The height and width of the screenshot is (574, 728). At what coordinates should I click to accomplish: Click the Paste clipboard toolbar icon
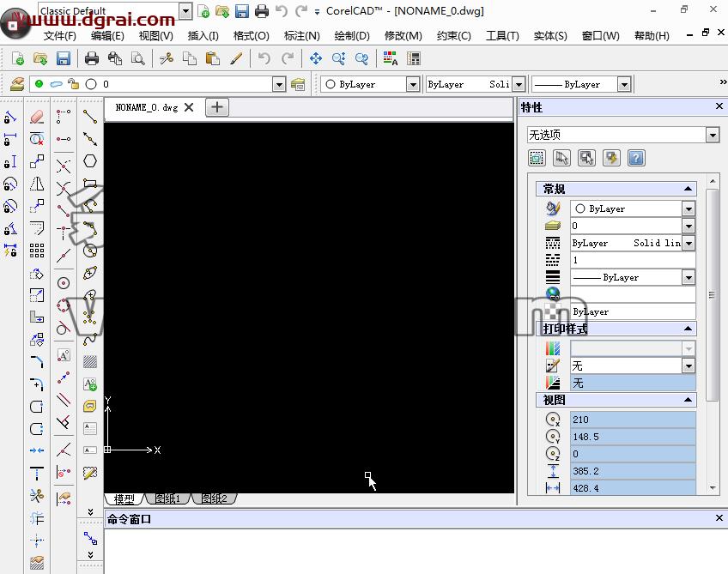click(213, 58)
